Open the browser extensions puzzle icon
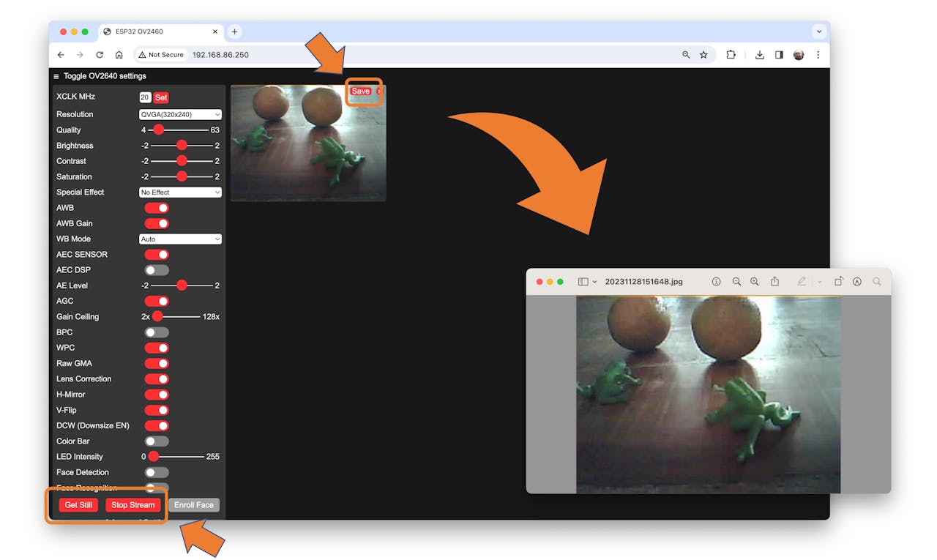937x560 pixels. [731, 55]
